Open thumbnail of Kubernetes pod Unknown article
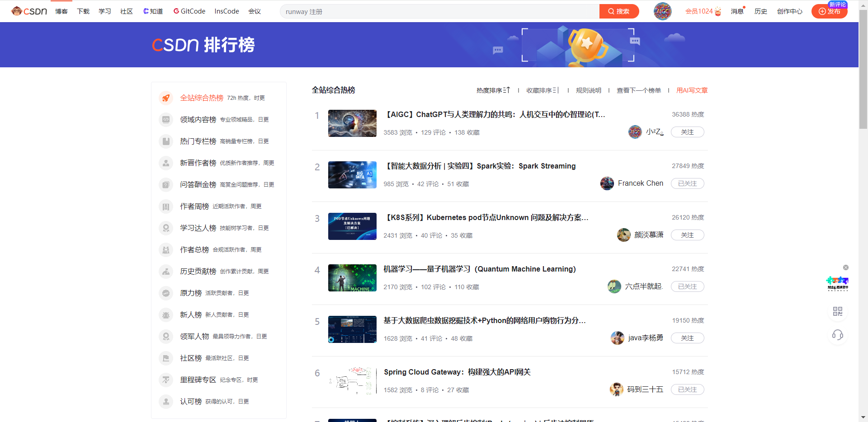The image size is (868, 422). (352, 226)
